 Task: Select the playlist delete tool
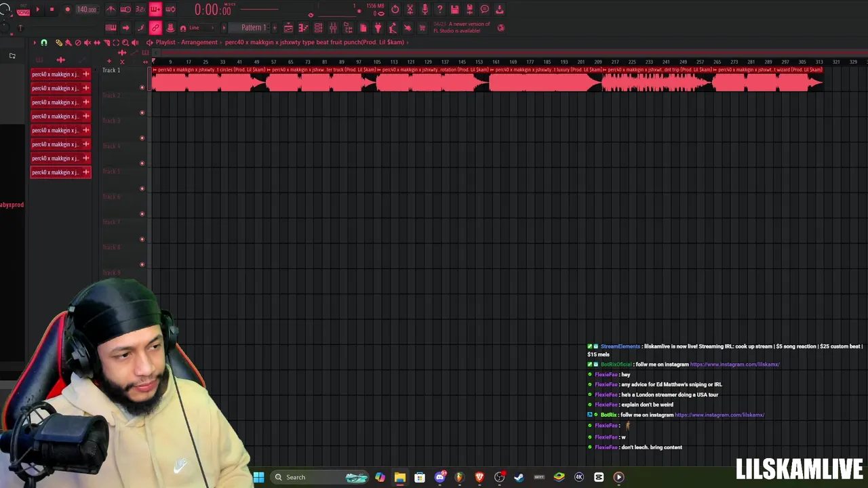(78, 43)
